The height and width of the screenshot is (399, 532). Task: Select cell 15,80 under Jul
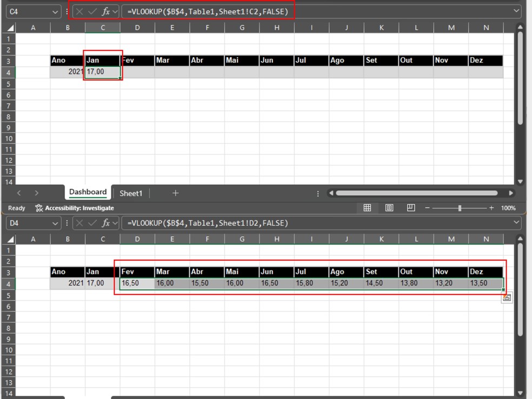tap(311, 283)
